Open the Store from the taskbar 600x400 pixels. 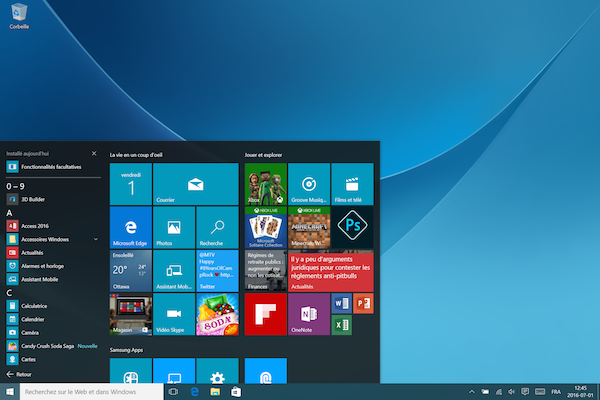[236, 392]
